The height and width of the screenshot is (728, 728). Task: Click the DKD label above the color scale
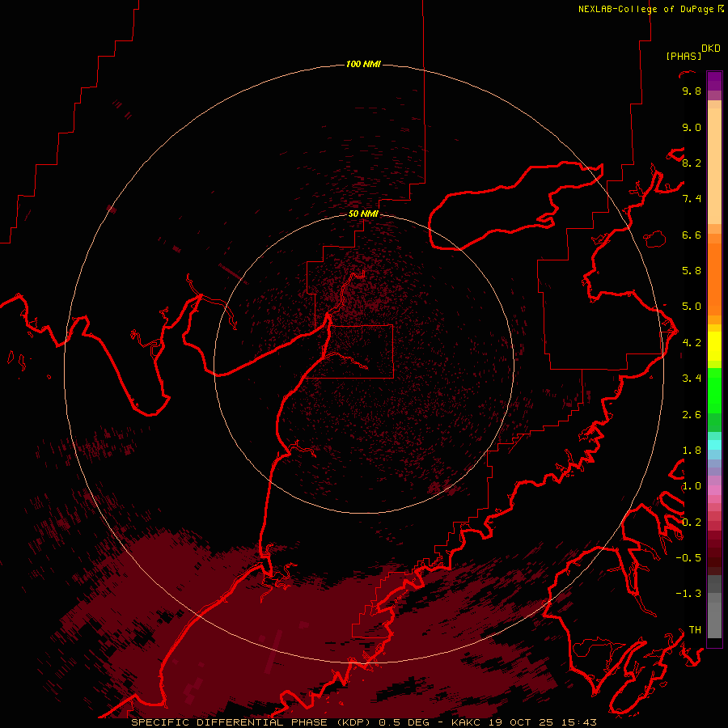tap(711, 49)
